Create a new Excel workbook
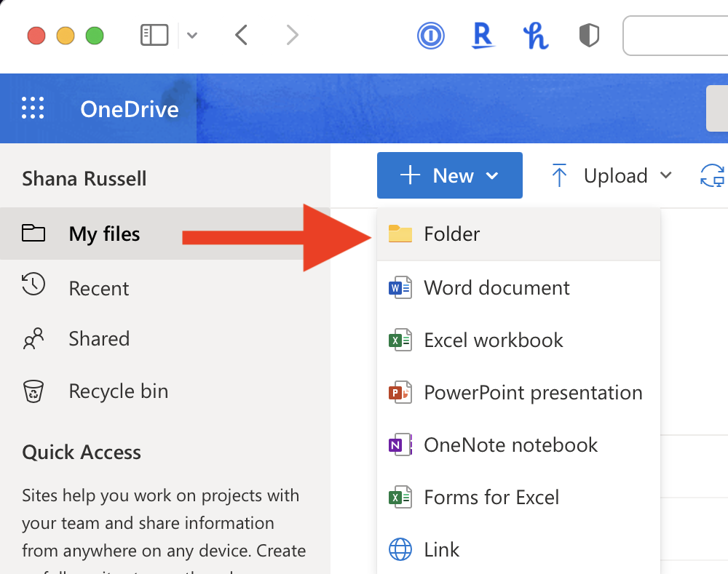This screenshot has width=728, height=574. coord(518,340)
